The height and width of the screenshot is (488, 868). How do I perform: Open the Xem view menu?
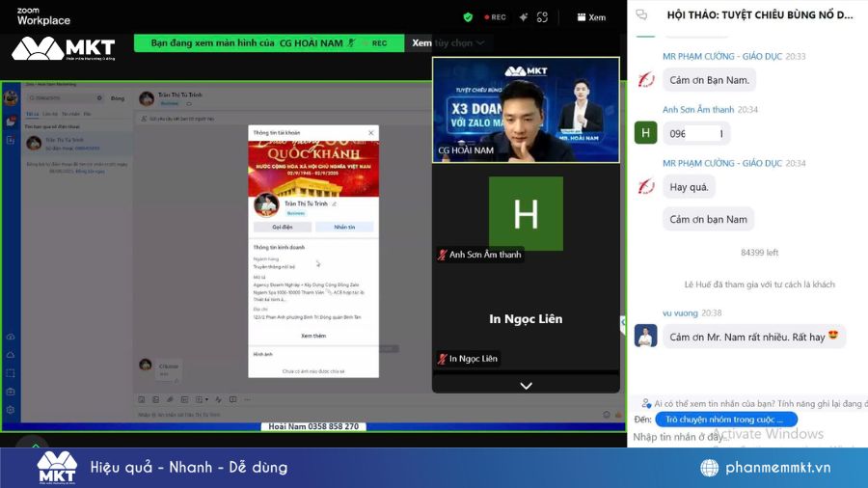pos(591,17)
